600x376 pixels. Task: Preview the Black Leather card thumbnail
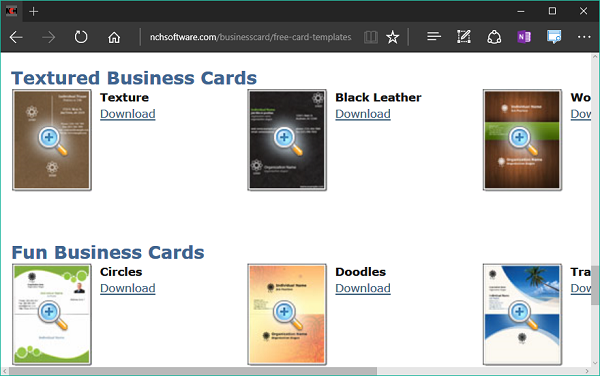pyautogui.click(x=287, y=140)
